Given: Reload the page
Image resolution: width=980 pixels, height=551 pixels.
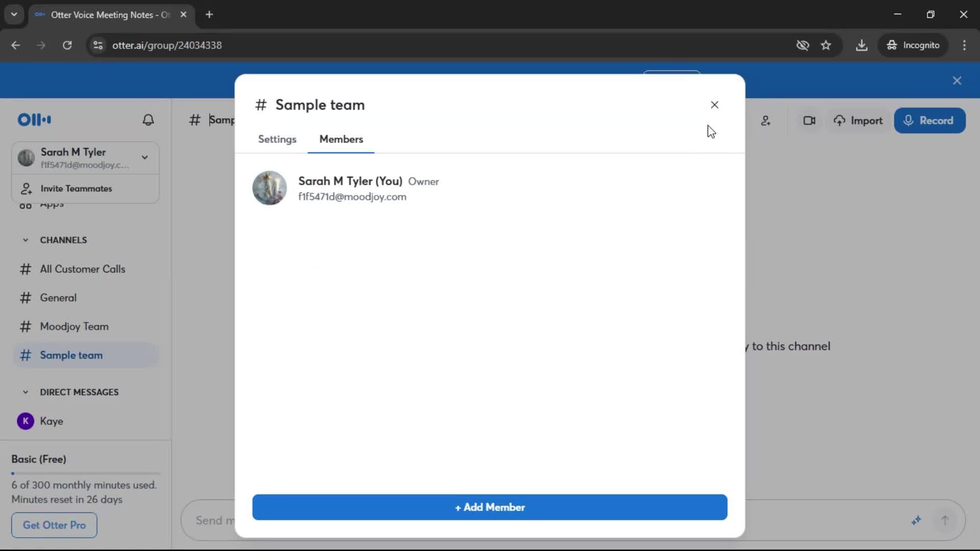Looking at the screenshot, I should pyautogui.click(x=67, y=45).
